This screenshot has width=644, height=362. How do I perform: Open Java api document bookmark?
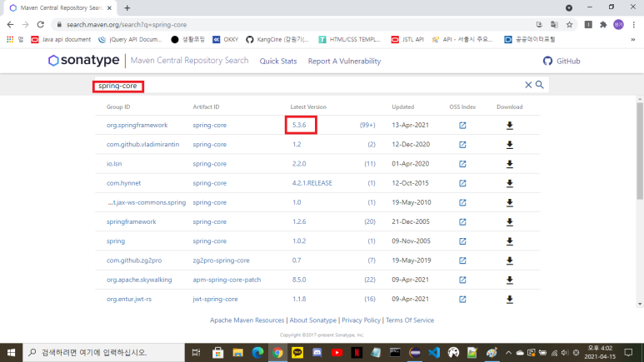coord(61,39)
